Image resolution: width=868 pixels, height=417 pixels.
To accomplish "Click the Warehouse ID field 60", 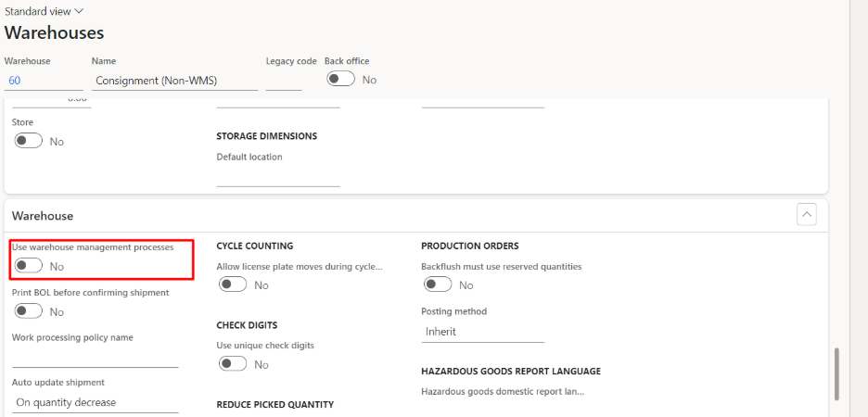I will pyautogui.click(x=43, y=81).
